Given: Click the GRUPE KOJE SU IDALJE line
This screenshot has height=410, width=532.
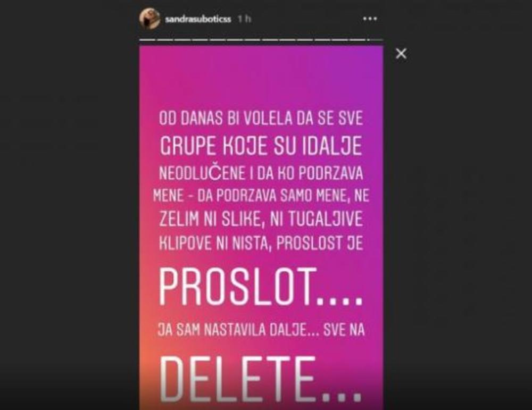Looking at the screenshot, I should tap(261, 146).
